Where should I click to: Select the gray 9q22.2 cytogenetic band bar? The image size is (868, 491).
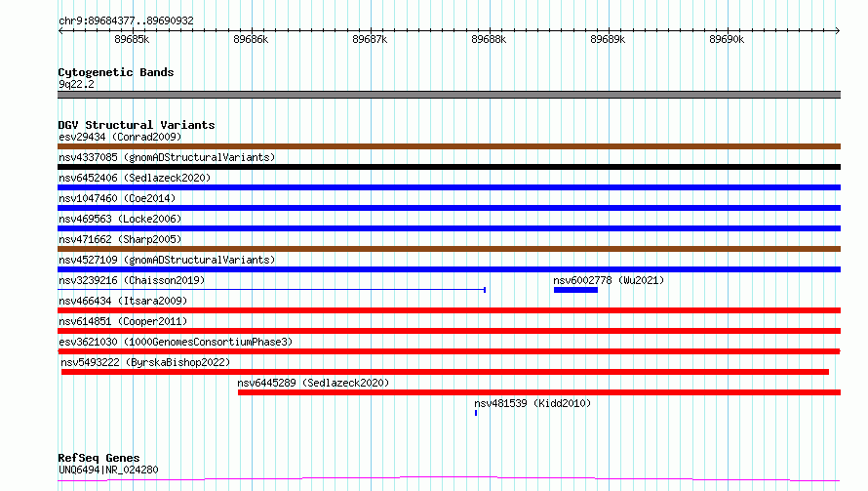pyautogui.click(x=449, y=95)
